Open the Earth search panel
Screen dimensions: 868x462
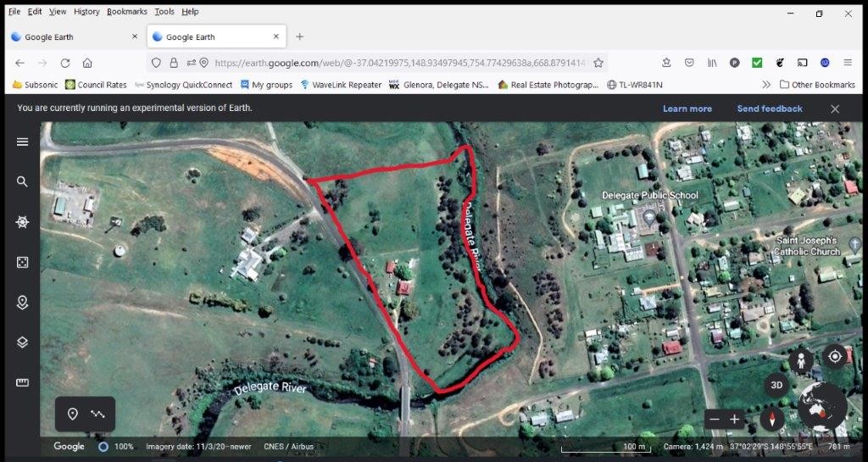coord(22,181)
